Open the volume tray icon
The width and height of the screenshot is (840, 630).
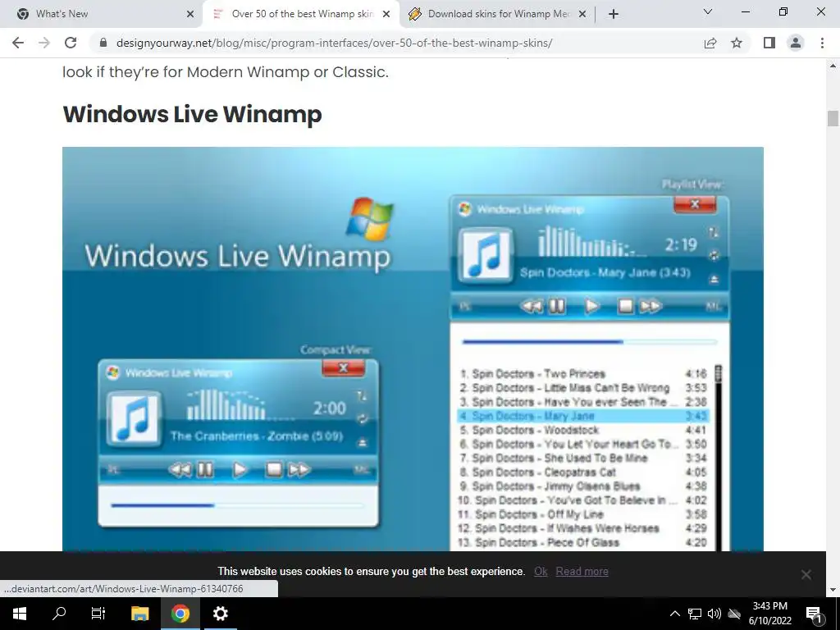coord(714,614)
